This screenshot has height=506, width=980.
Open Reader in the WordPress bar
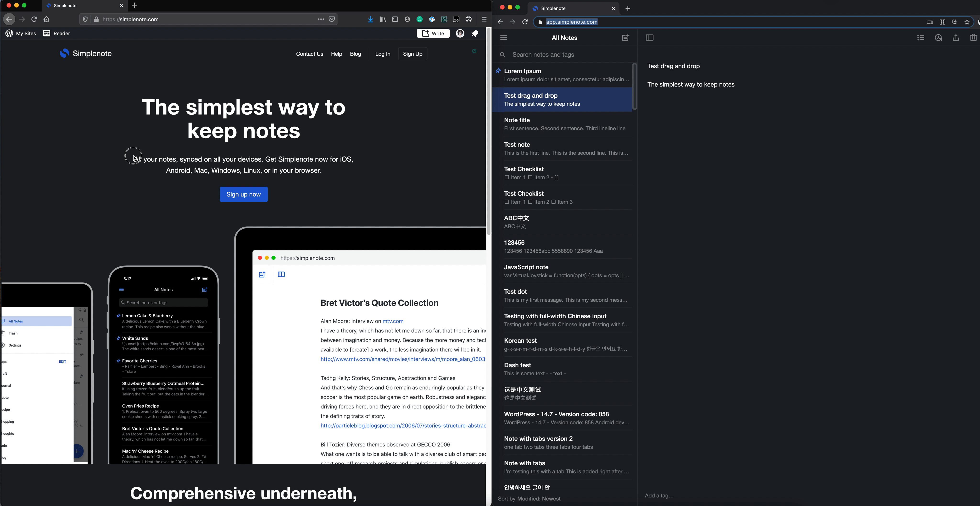[x=57, y=34]
